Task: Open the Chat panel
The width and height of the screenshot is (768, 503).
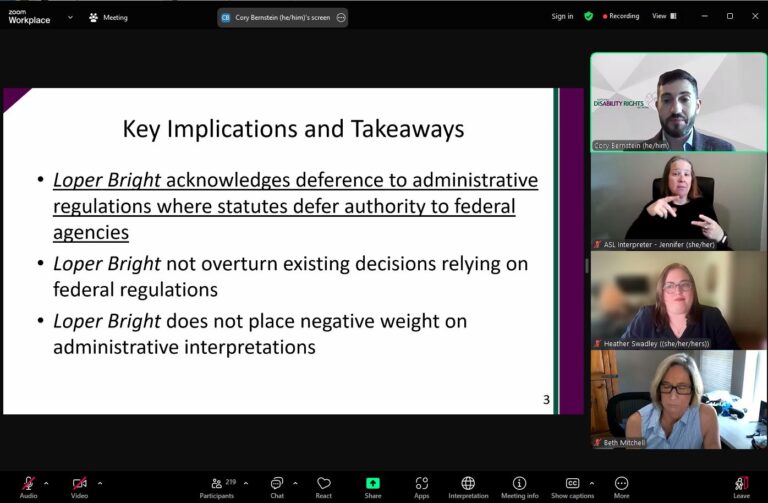Action: click(x=277, y=486)
